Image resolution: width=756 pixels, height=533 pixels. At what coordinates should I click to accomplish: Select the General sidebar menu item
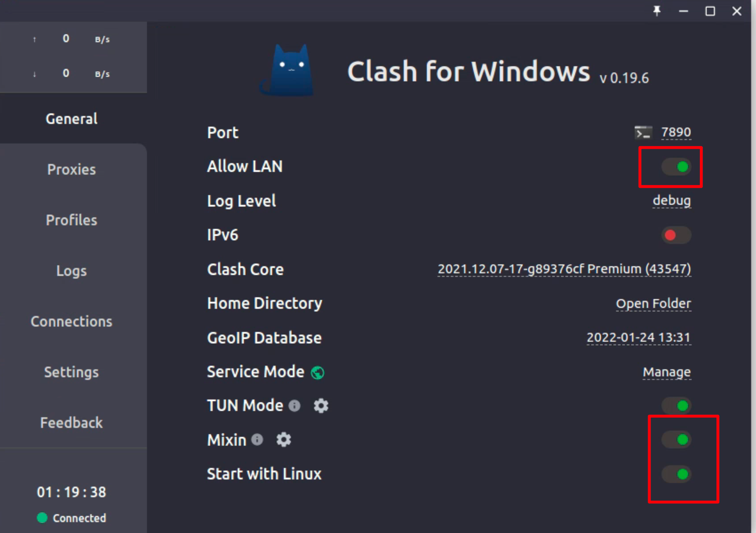[x=71, y=119]
